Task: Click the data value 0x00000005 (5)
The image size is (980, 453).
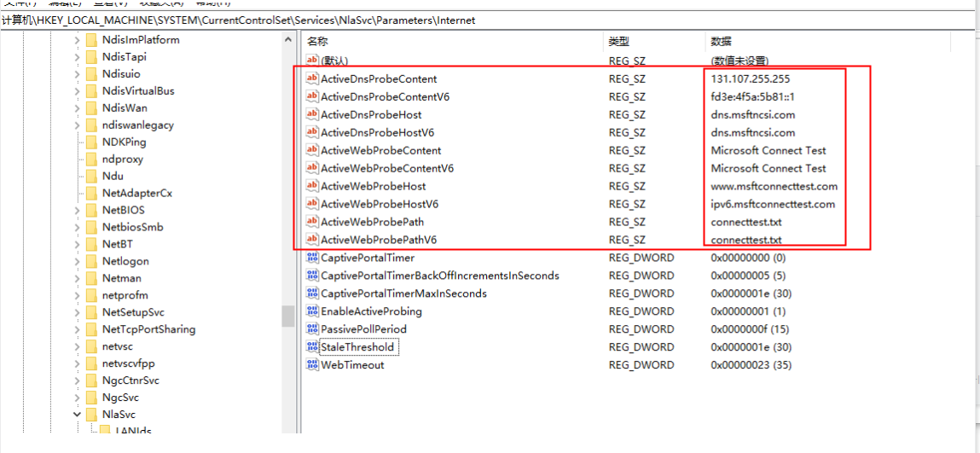Action: pos(748,276)
